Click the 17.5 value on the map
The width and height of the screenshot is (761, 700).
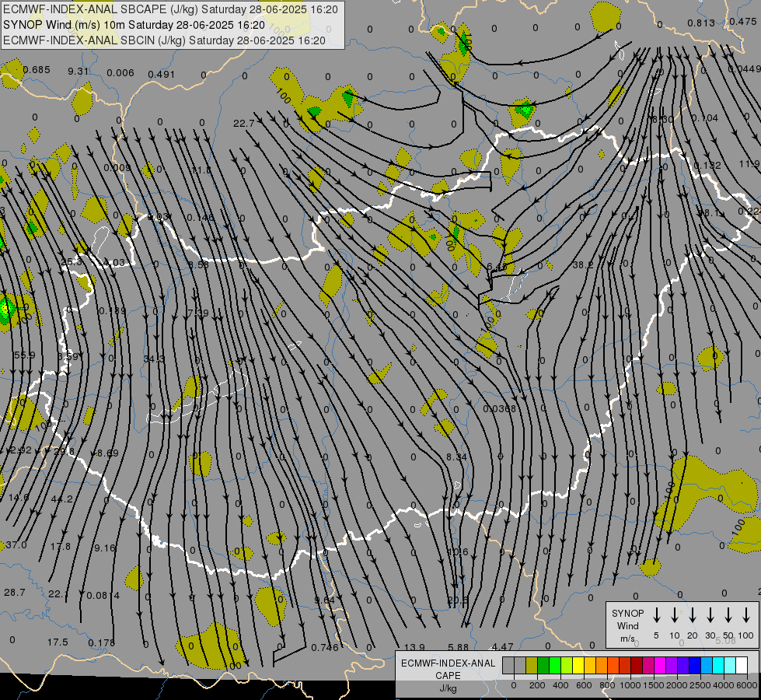(58, 642)
